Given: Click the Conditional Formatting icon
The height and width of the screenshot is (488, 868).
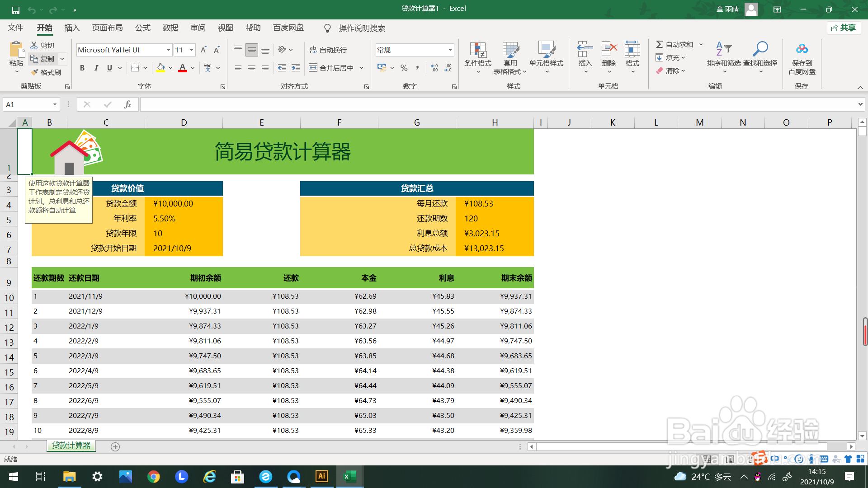Looking at the screenshot, I should click(x=477, y=51).
